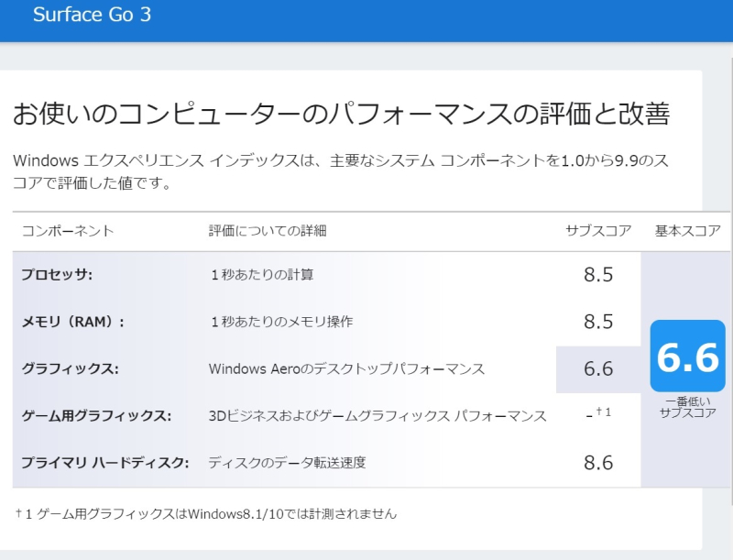Click the プライマリ ハードディスク subscore 8.6
This screenshot has width=733, height=560.
tap(598, 463)
